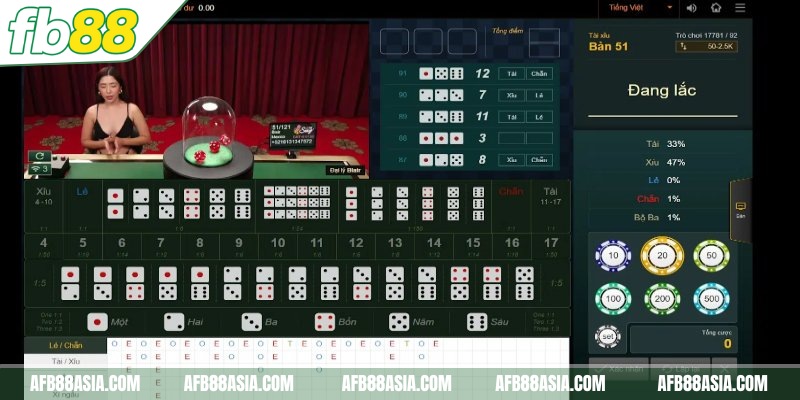Click the green refresh video icon

[40, 156]
